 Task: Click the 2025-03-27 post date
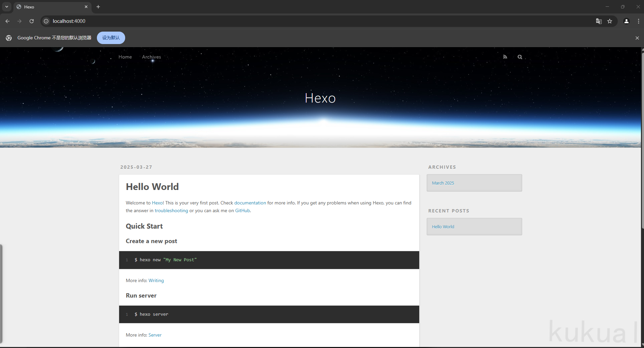point(136,167)
